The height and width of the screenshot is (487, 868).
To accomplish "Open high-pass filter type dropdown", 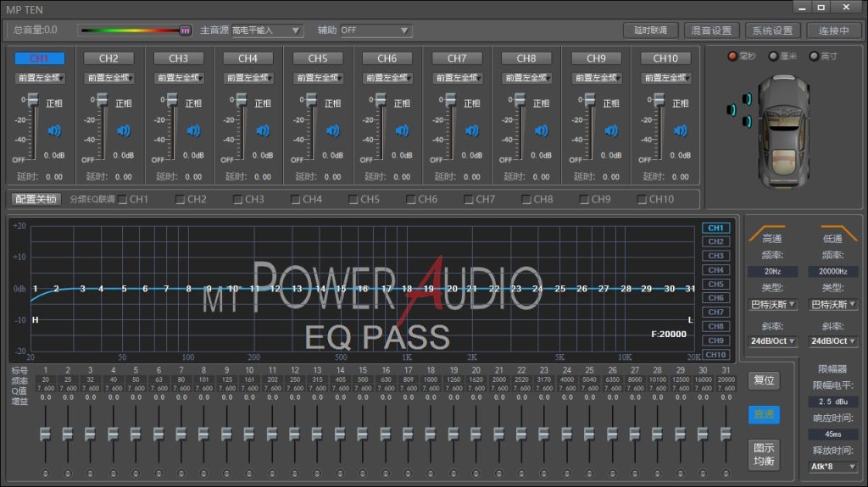I will click(773, 304).
